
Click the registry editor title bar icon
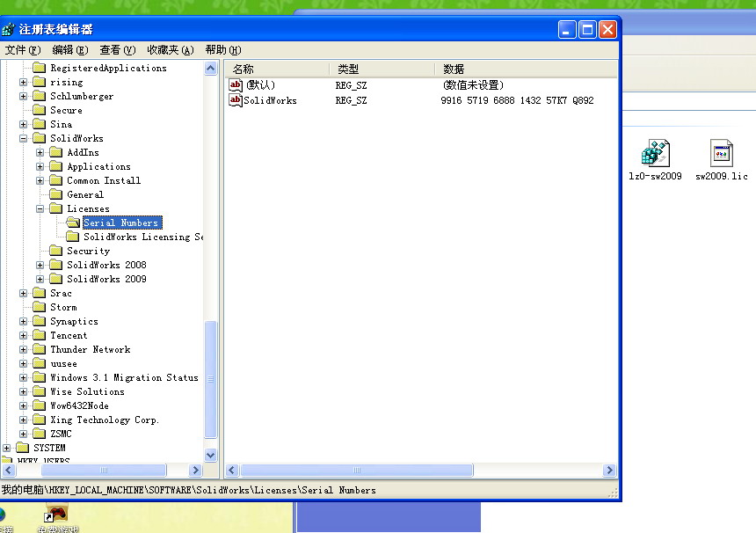point(8,29)
